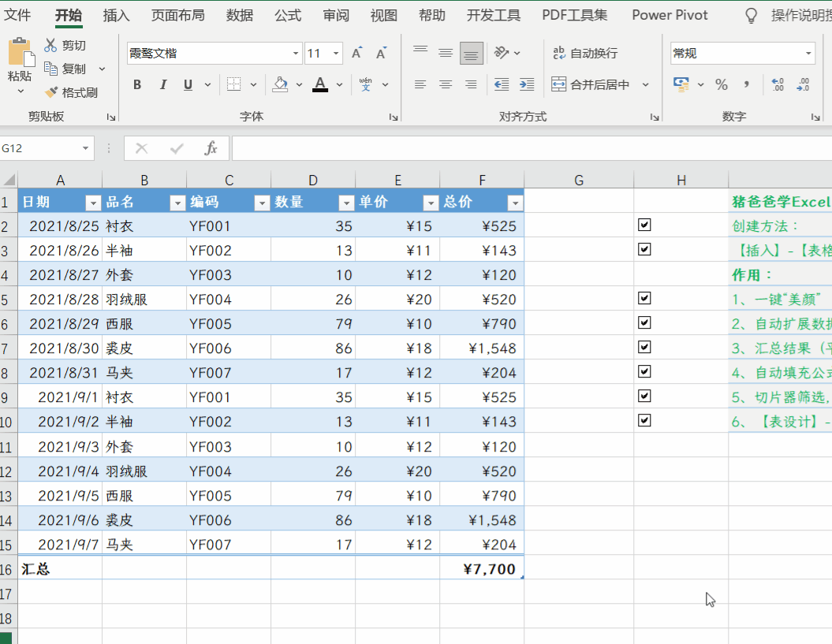Click the Cut scissors icon

pyautogui.click(x=50, y=45)
